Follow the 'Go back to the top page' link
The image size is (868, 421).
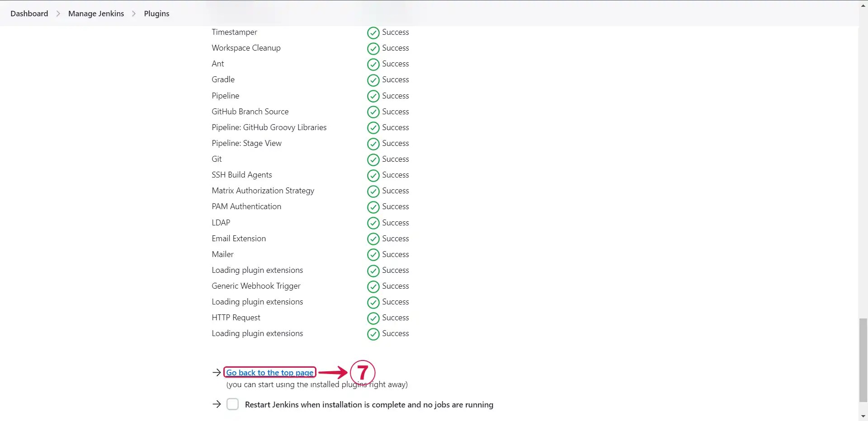coord(270,373)
